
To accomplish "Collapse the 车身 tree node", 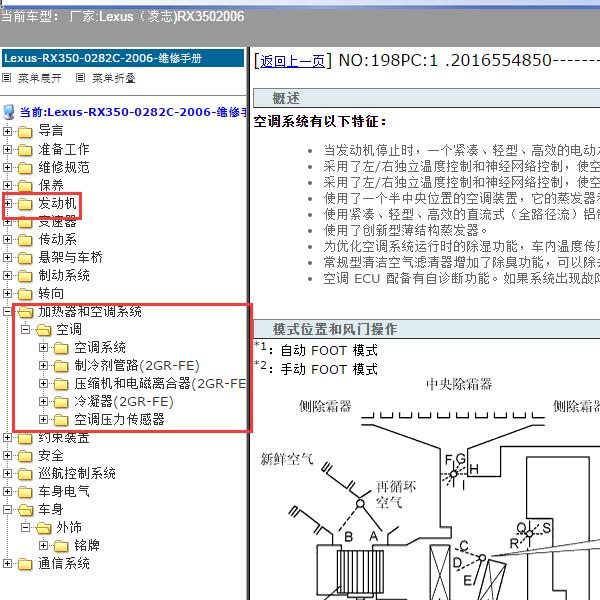I will [x=7, y=509].
